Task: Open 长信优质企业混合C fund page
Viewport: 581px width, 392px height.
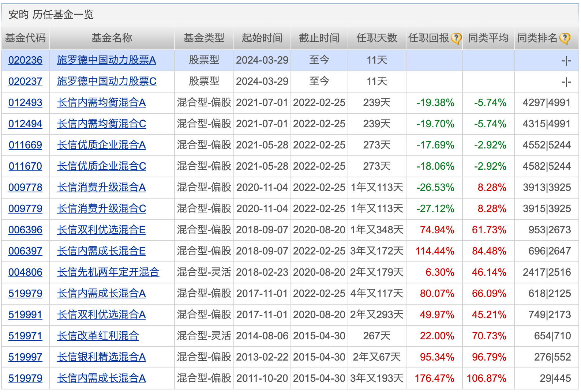Action: click(x=102, y=166)
